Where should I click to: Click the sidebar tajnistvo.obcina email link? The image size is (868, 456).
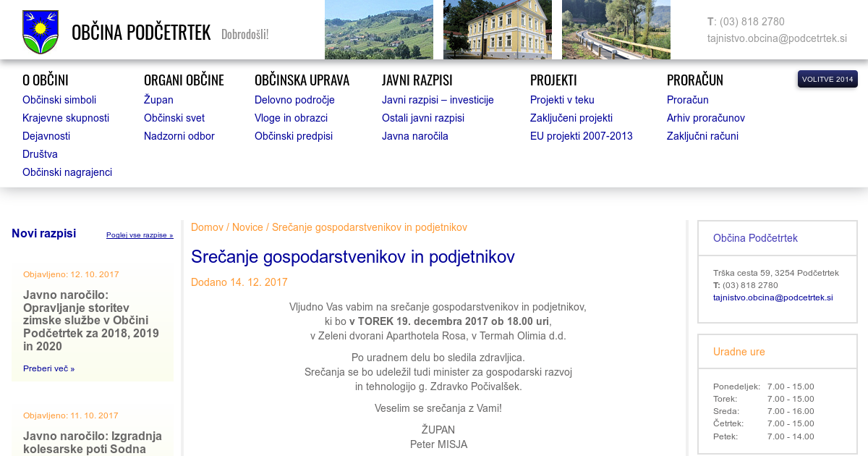click(773, 297)
